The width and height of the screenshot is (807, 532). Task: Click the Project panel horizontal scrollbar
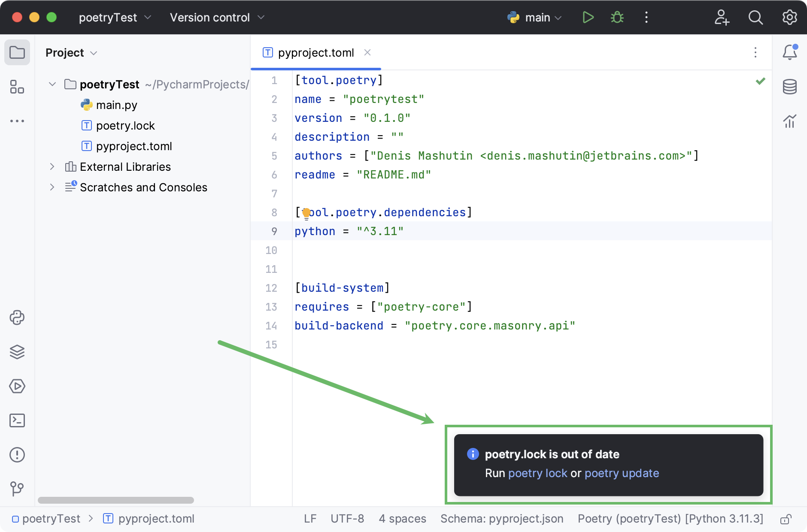tap(116, 500)
